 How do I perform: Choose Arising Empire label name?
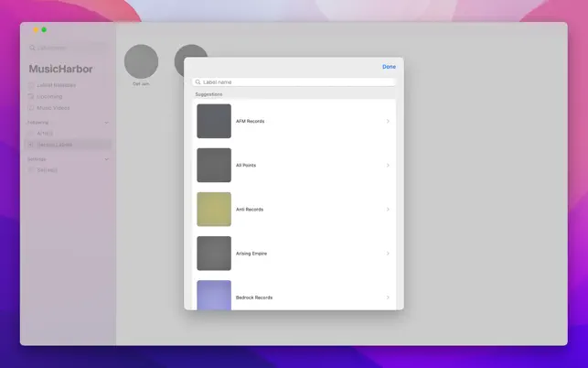pos(251,254)
